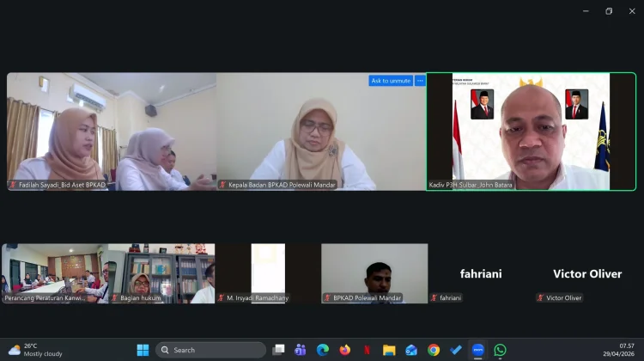Select Bagian hukum video tile

pos(161,273)
